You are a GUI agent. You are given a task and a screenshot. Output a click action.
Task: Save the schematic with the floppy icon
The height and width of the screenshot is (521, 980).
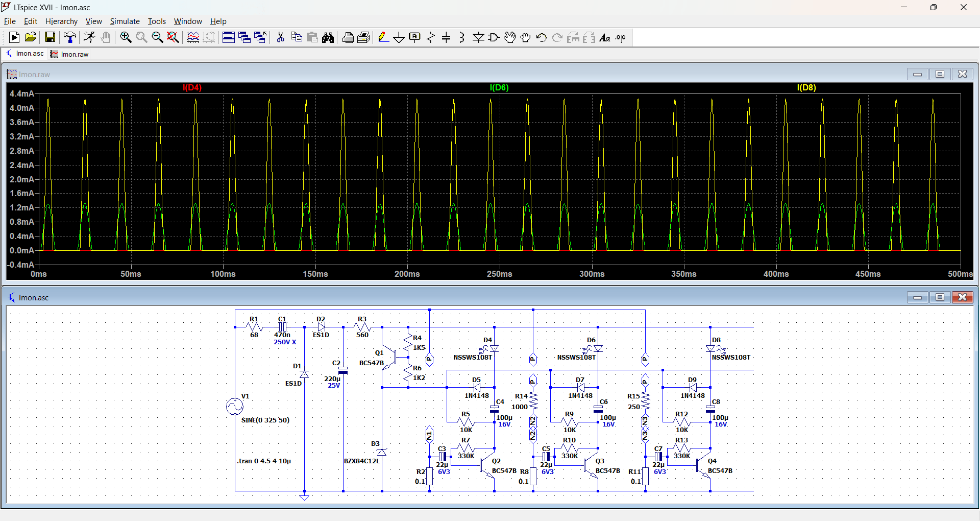(50, 37)
